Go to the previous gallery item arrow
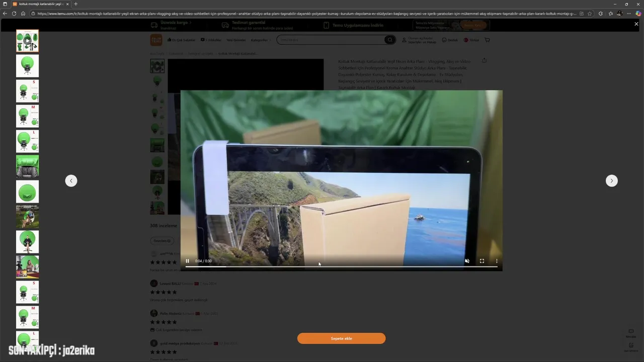 71,180
